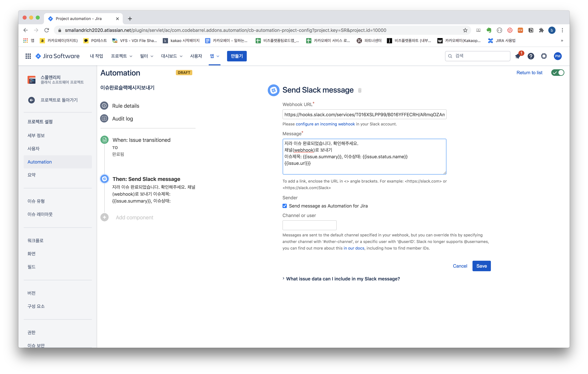
Task: Uncheck Send message as Automation for Jira
Action: pyautogui.click(x=285, y=206)
